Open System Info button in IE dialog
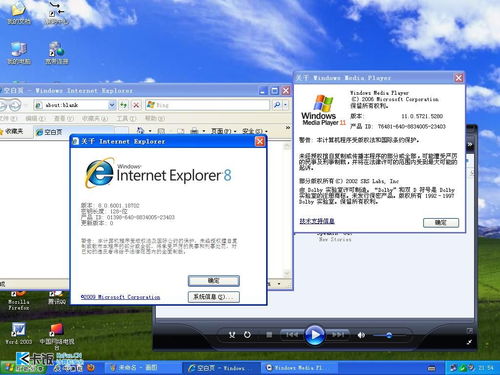Image resolution: width=500 pixels, height=375 pixels. tap(214, 297)
